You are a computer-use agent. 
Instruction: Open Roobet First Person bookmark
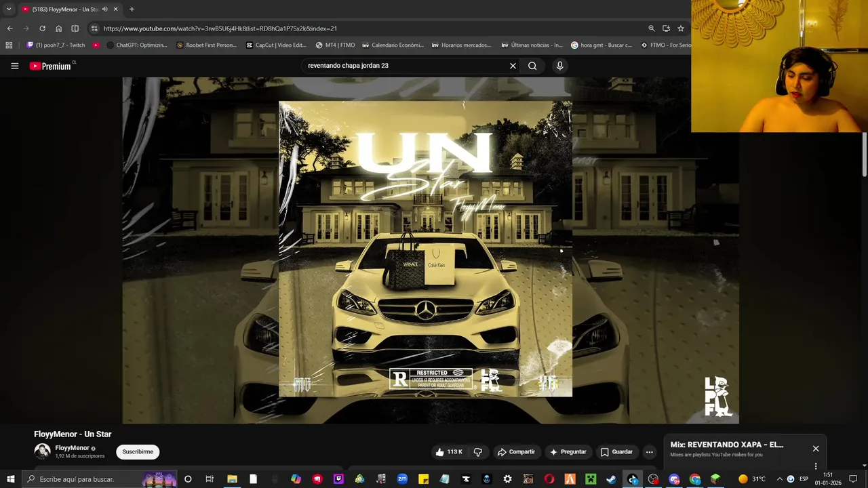[x=206, y=45]
